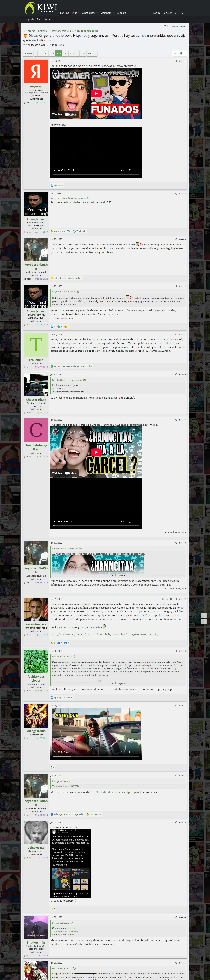Open the Chat dropdown arrow
The height and width of the screenshot is (980, 210).
pos(79,13)
